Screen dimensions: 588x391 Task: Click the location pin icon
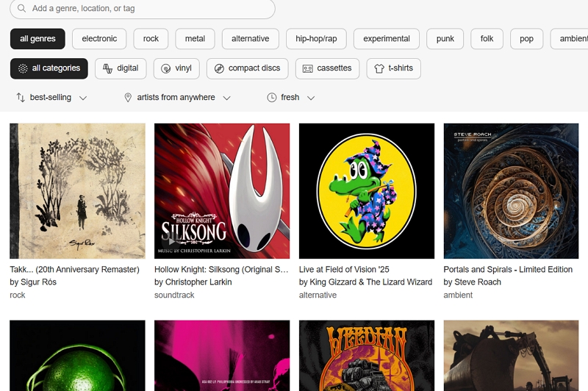128,98
